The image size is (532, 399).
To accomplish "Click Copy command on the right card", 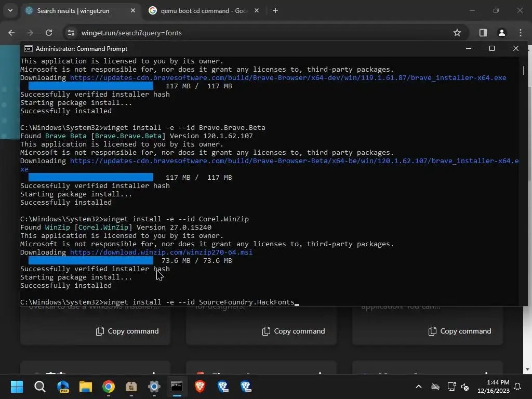I will pos(460,331).
